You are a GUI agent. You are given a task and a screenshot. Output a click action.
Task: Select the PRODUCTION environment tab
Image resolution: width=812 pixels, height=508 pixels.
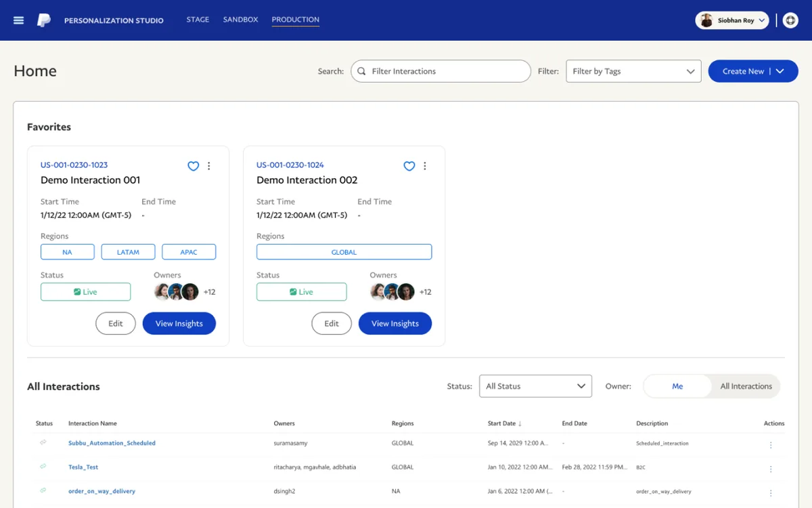pyautogui.click(x=296, y=20)
